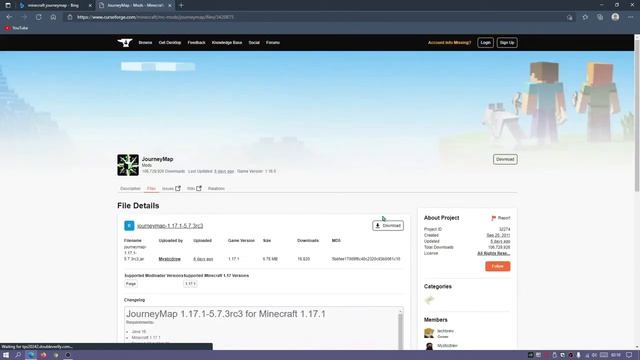This screenshot has width=640, height=360.
Task: Click the Created date Sep 20, 2011
Action: pos(498,235)
